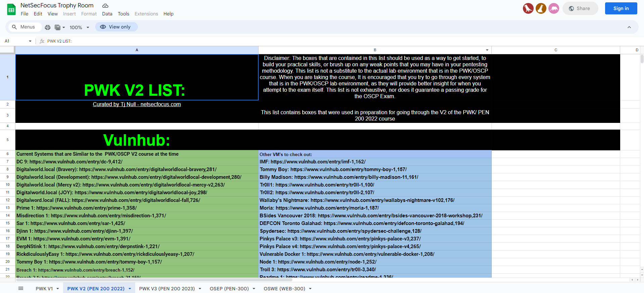
Task: Collapse the toolbar with the chevron
Action: [x=629, y=27]
